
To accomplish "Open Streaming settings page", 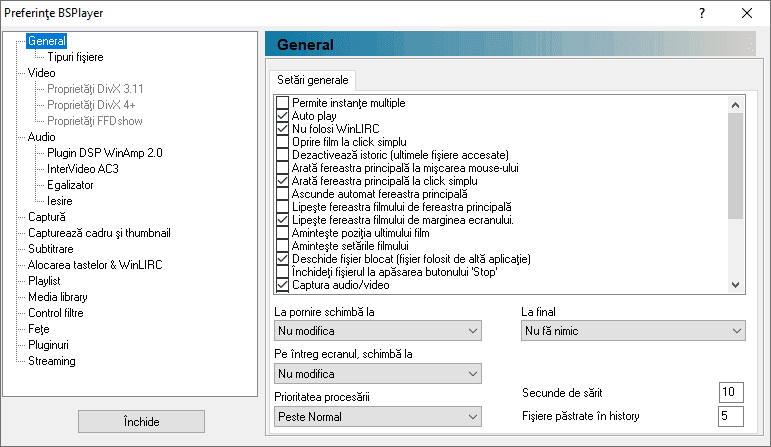I will pos(52,361).
